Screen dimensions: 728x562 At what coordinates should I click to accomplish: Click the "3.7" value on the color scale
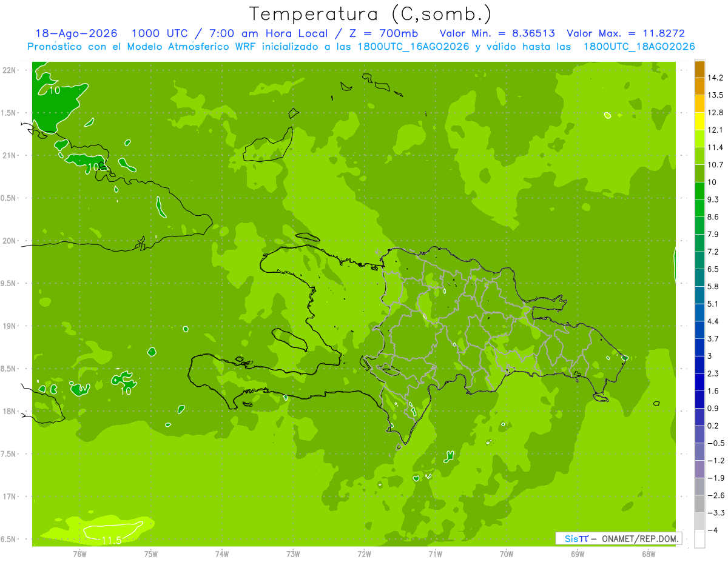[713, 338]
